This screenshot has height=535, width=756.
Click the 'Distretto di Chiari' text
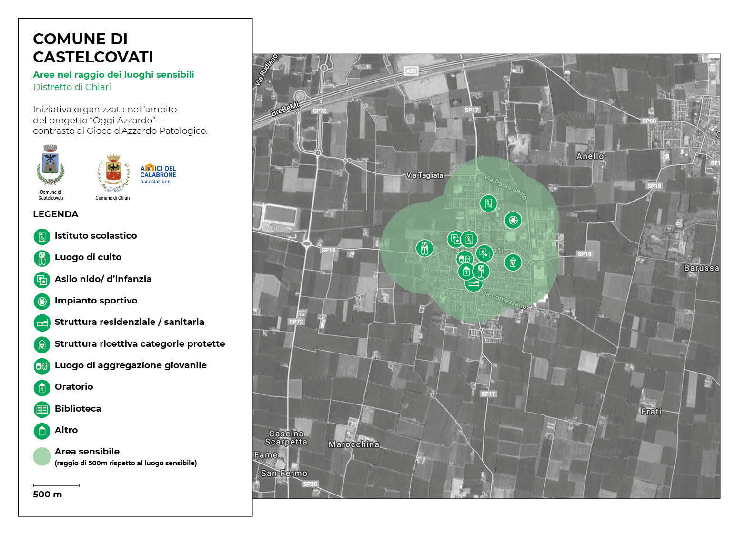72,87
